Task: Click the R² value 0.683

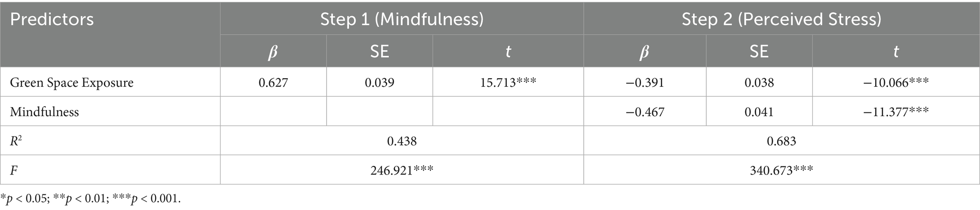Action: point(781,141)
